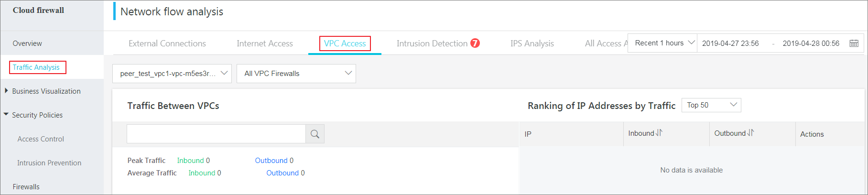Switch to Internet Access tab
The image size is (868, 195).
(x=265, y=43)
